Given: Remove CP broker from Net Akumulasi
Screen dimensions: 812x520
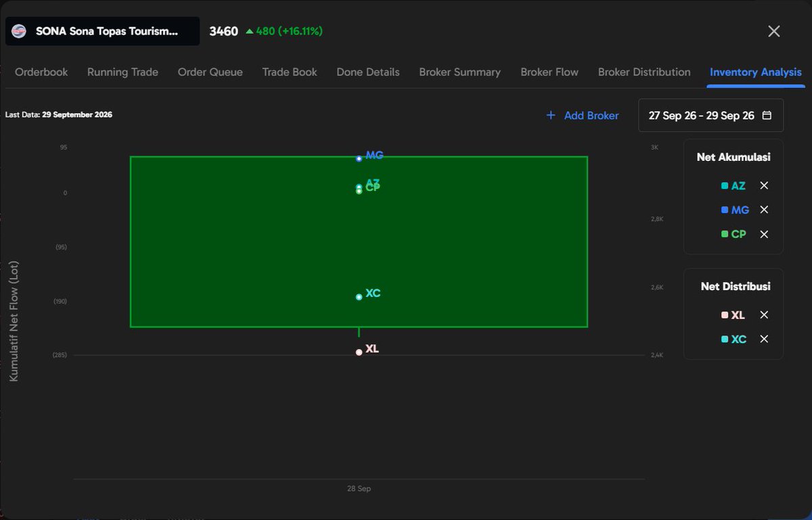Looking at the screenshot, I should pos(764,234).
